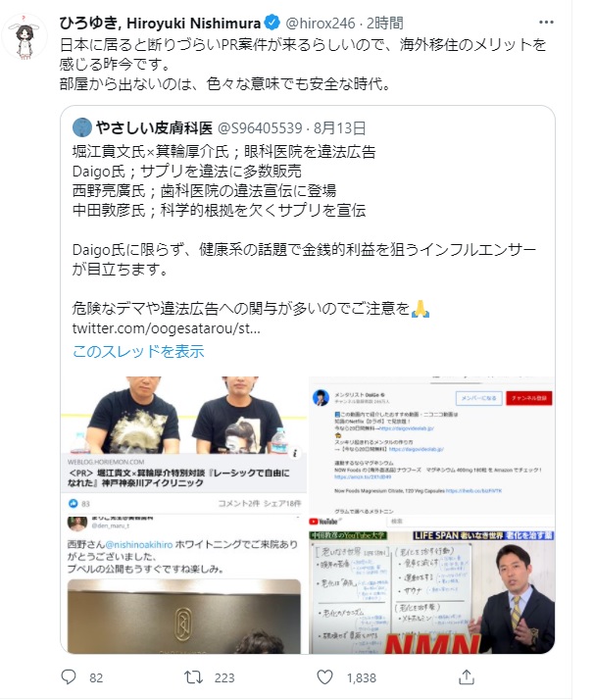Open the @S96405539 handle
The width and height of the screenshot is (594, 700).
pos(260,128)
